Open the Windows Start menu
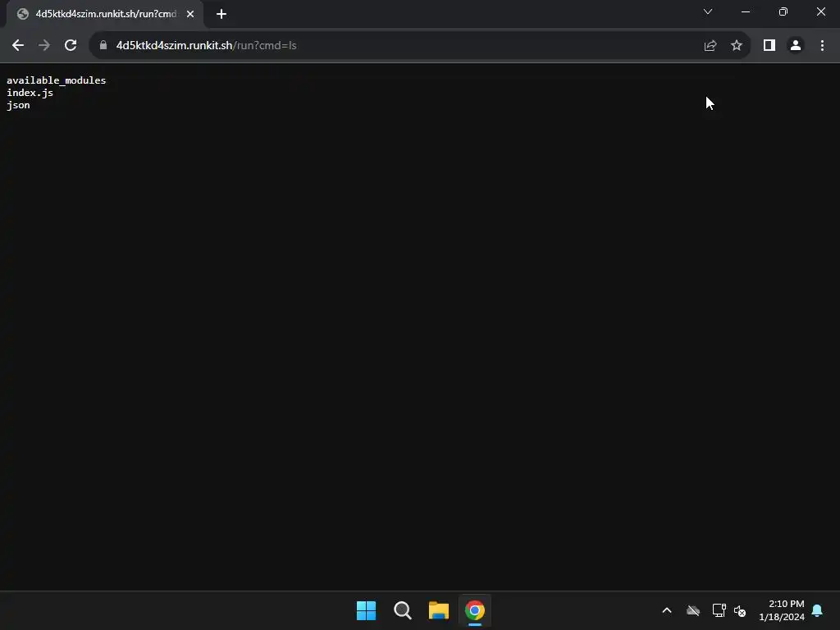Image resolution: width=840 pixels, height=630 pixels. [x=367, y=610]
